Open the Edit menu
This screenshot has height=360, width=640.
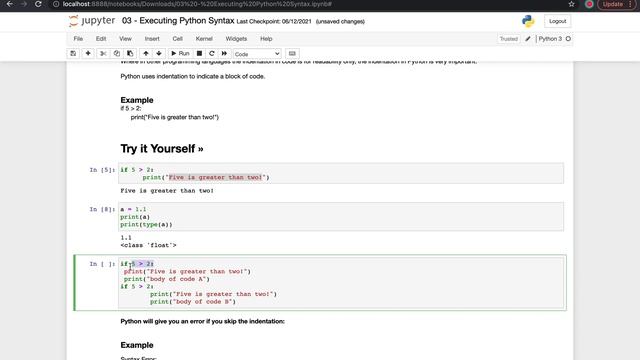(101, 39)
